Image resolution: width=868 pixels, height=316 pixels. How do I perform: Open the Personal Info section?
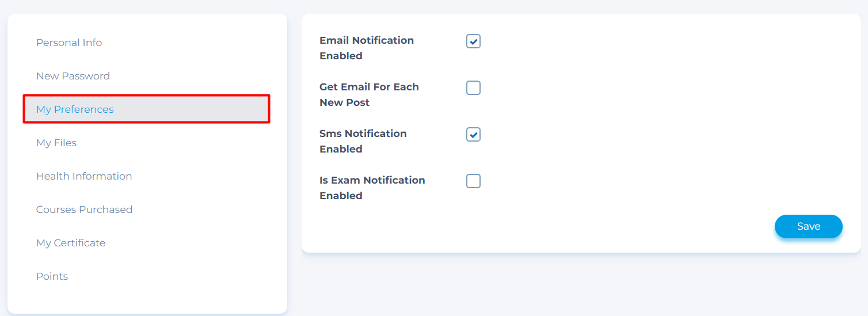click(69, 43)
